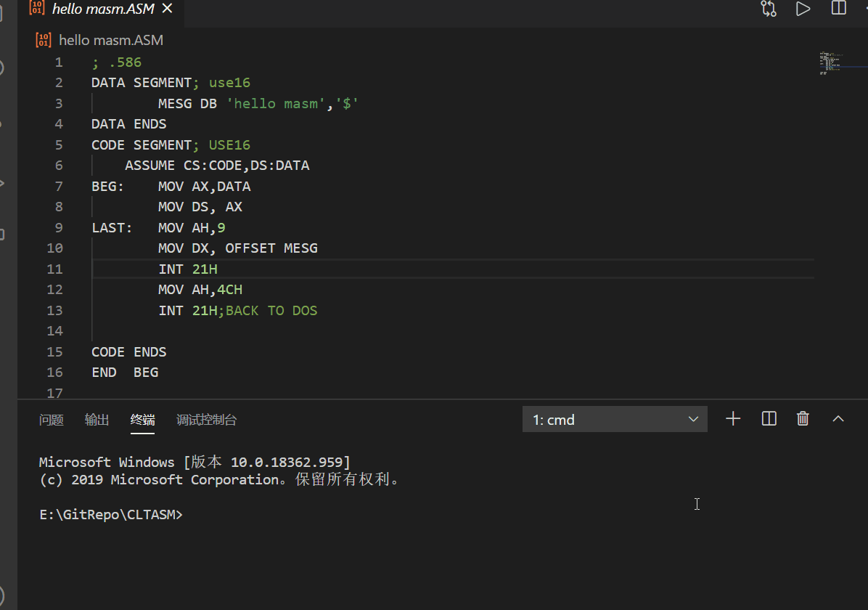Image resolution: width=868 pixels, height=610 pixels.
Task: Click line number 11 in gutter
Action: click(55, 269)
